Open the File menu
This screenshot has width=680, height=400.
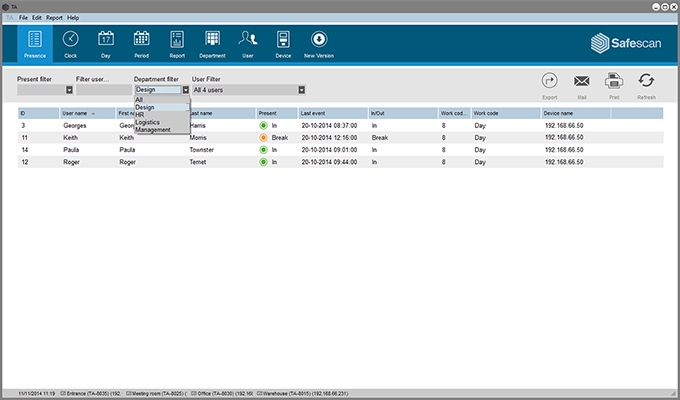(22, 18)
